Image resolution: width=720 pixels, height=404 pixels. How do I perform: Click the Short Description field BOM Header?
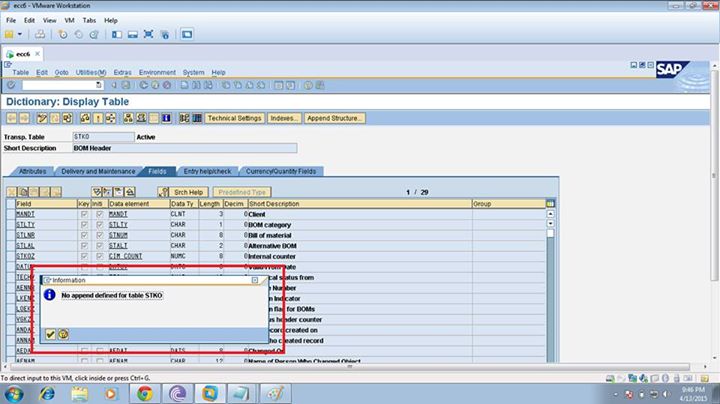coord(185,148)
